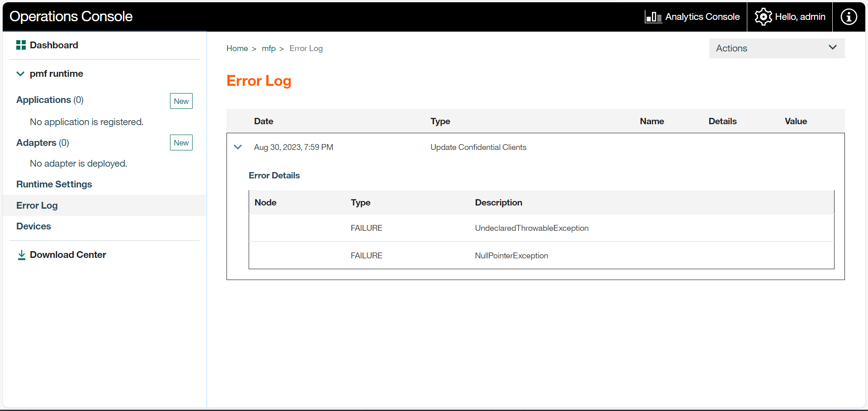This screenshot has height=411, width=868.
Task: Click the Download Center arrow icon
Action: coord(21,255)
